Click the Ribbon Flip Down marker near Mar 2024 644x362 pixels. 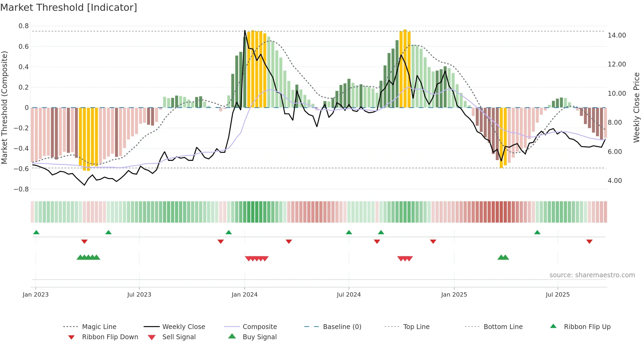click(289, 242)
